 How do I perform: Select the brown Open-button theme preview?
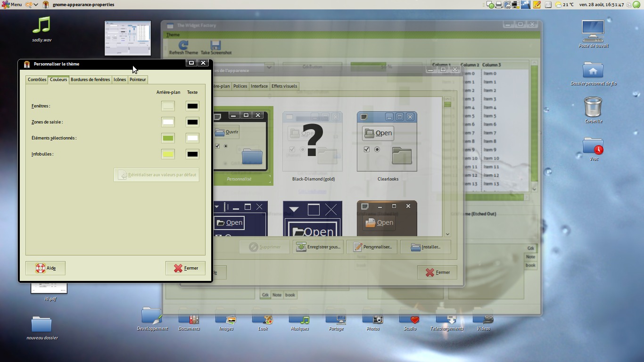pos(388,218)
